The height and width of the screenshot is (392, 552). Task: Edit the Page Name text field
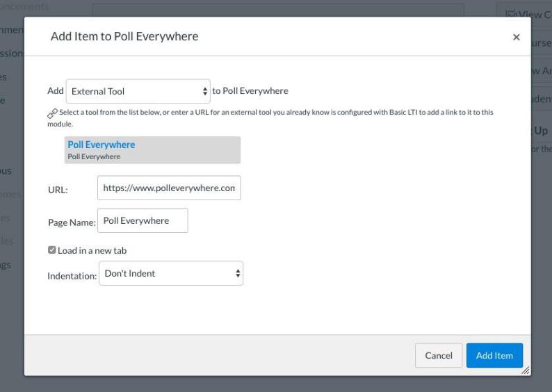pyautogui.click(x=143, y=220)
